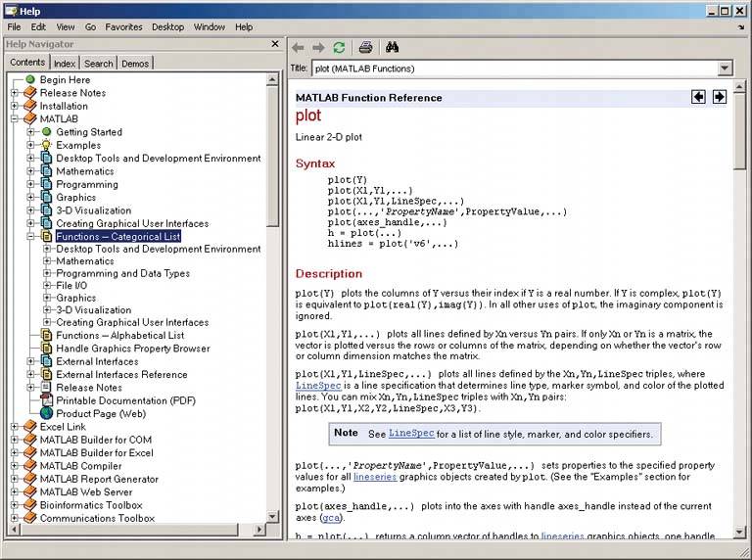Refresh the help page with green arrows icon
The image size is (752, 560).
tap(339, 47)
